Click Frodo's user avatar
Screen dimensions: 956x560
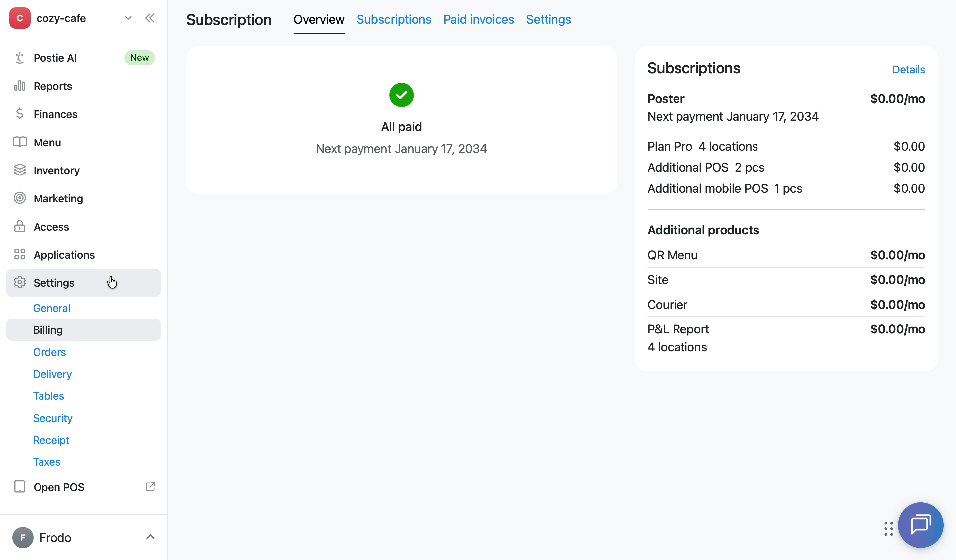tap(23, 538)
